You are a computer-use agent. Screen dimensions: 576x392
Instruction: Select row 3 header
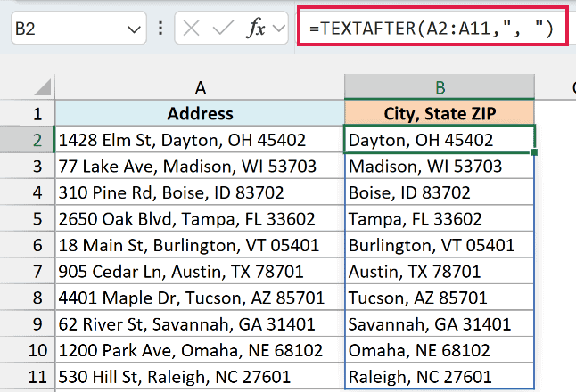click(x=28, y=166)
